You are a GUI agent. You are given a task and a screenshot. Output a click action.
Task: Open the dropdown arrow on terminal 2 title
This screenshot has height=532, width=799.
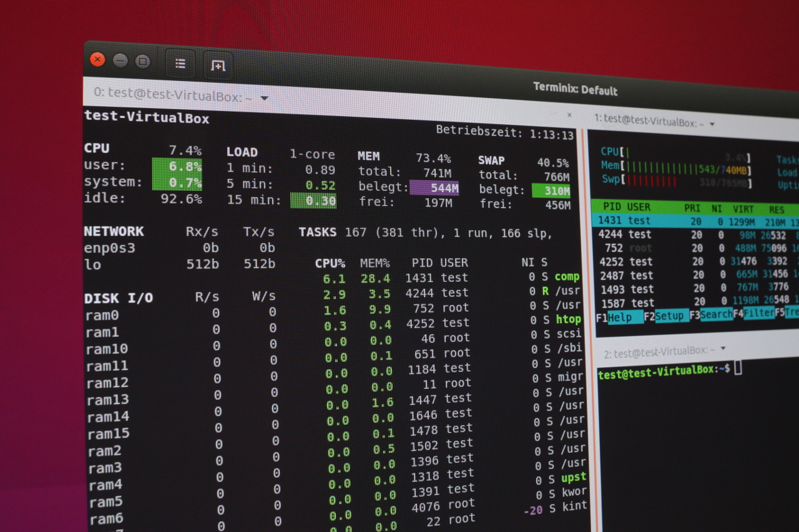point(722,348)
